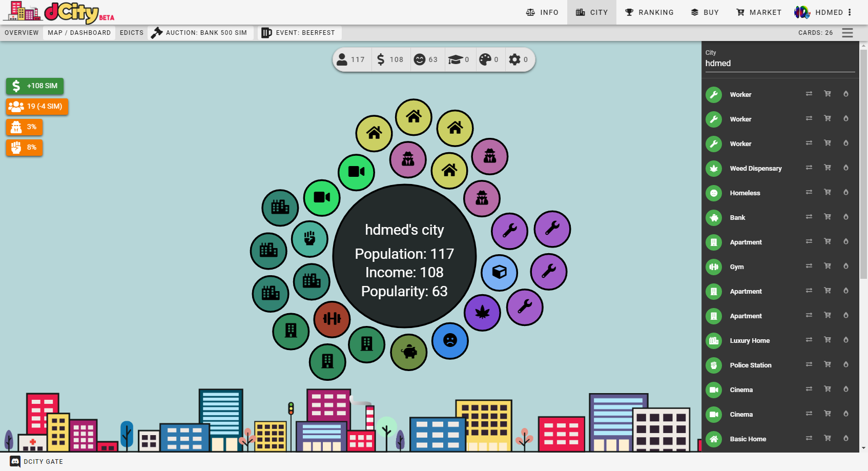Transfer the Luxury Home card
Screen dimensions: 868x471
pos(809,340)
